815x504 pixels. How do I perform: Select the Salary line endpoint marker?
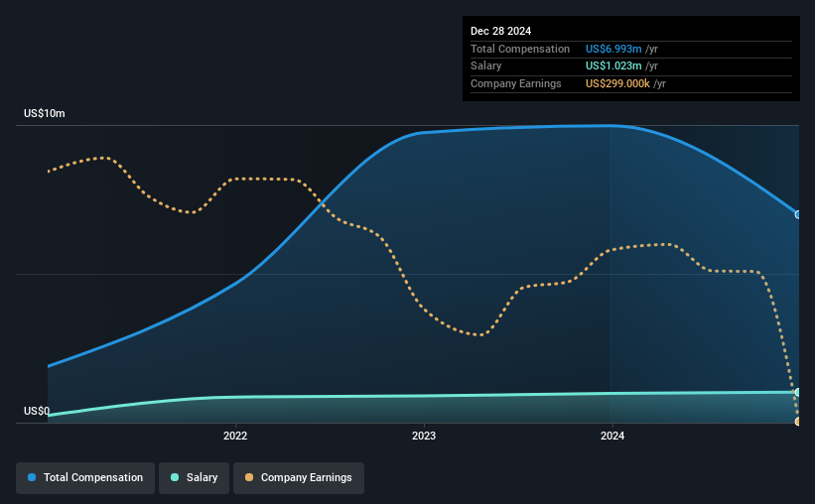point(798,392)
